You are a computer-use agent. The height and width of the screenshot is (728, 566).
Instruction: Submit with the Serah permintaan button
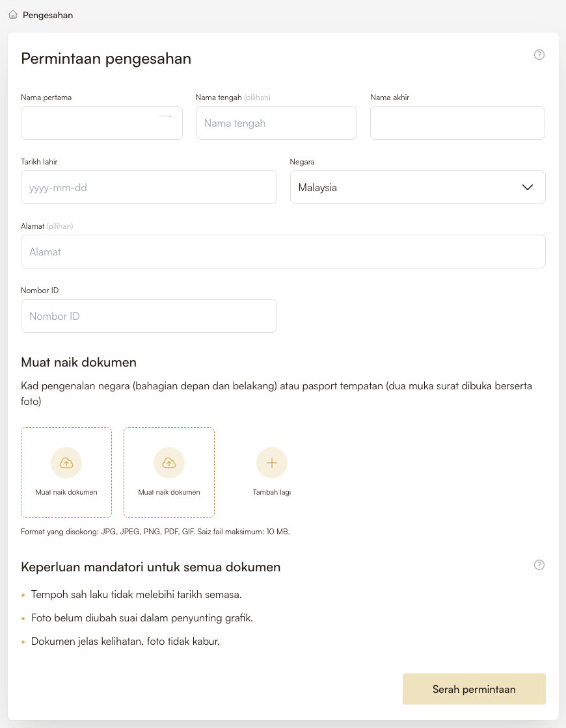[474, 689]
